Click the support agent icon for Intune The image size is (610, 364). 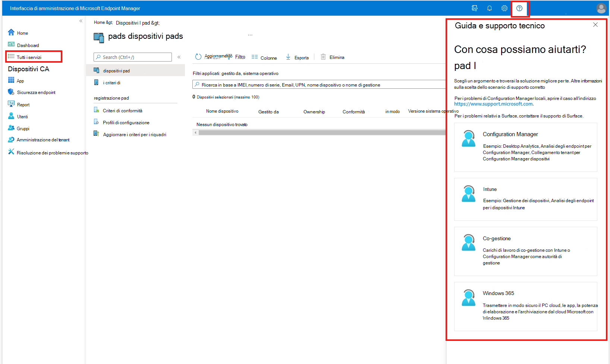point(469,194)
